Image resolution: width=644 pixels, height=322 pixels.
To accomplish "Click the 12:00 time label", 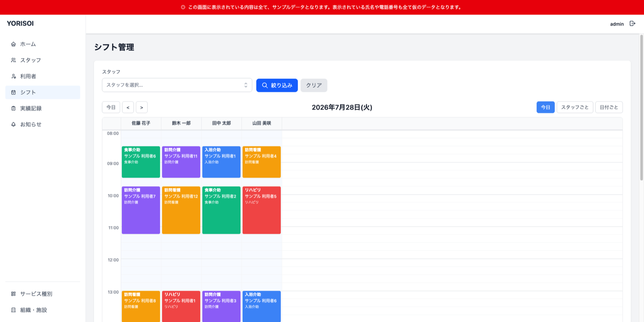I will [x=113, y=260].
